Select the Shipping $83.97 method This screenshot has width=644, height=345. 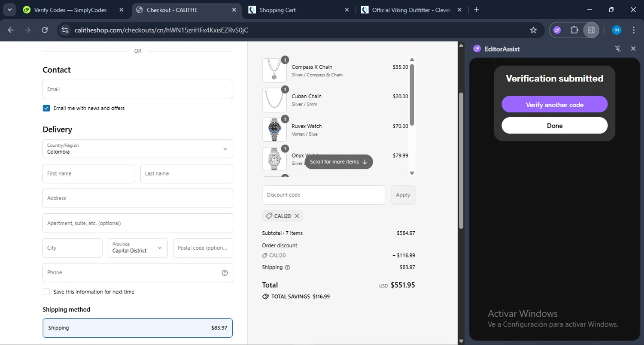click(138, 328)
